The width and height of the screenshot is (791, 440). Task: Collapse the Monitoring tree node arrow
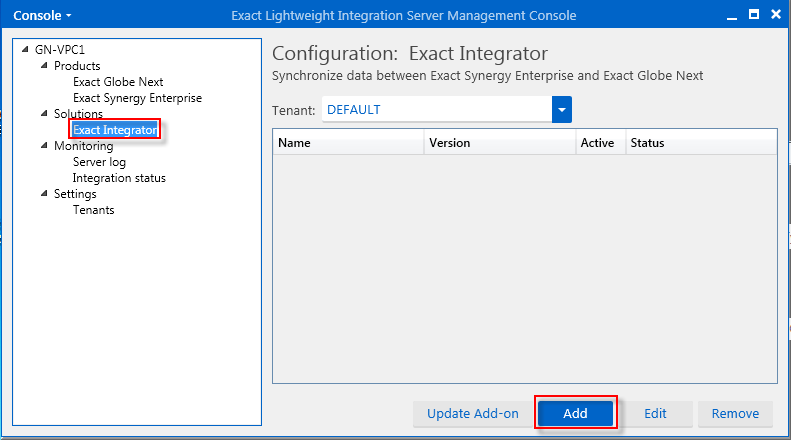pyautogui.click(x=44, y=146)
